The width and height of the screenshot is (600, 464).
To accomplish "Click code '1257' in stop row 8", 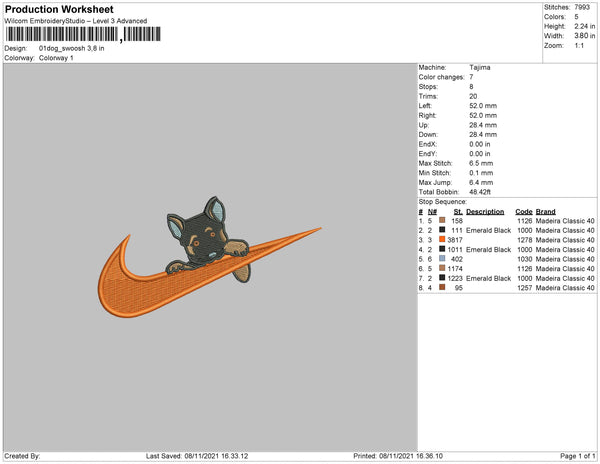I will tap(525, 288).
